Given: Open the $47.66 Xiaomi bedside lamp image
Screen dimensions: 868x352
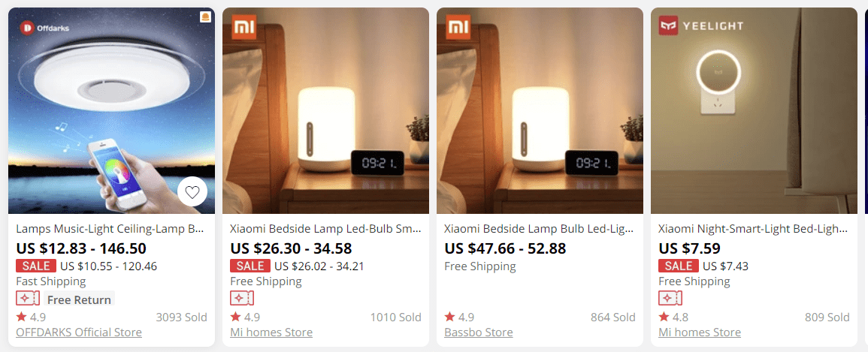Looking at the screenshot, I should point(540,110).
